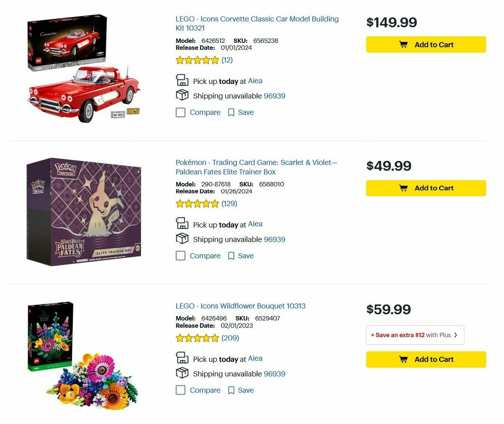
Task: Check Compare under the Wildflower Bouquet listing
Action: coord(180,390)
